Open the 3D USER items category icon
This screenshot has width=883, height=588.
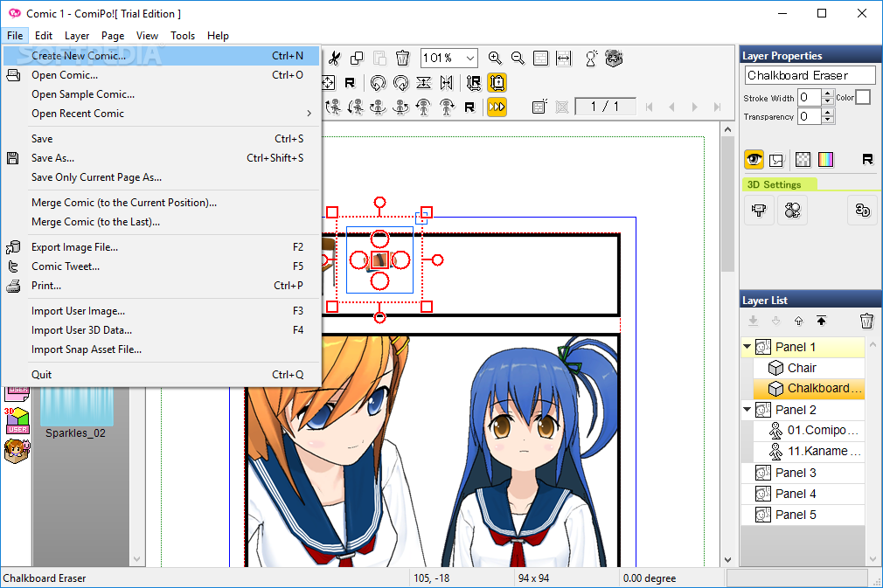tap(17, 421)
